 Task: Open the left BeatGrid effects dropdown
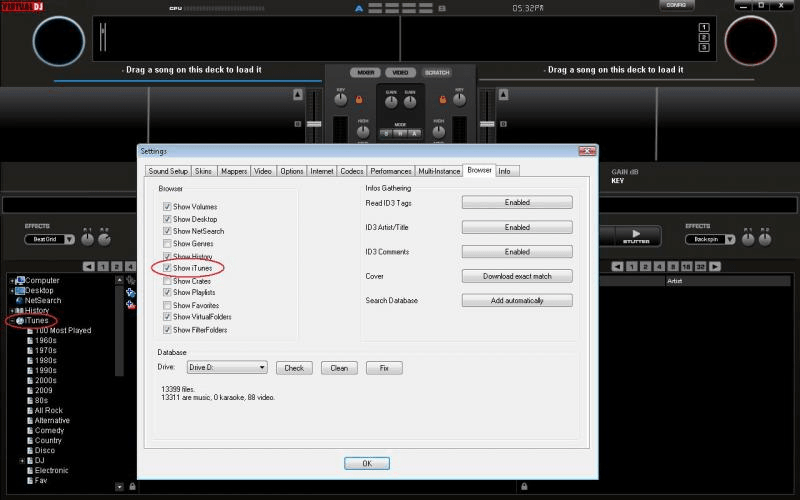tap(50, 240)
